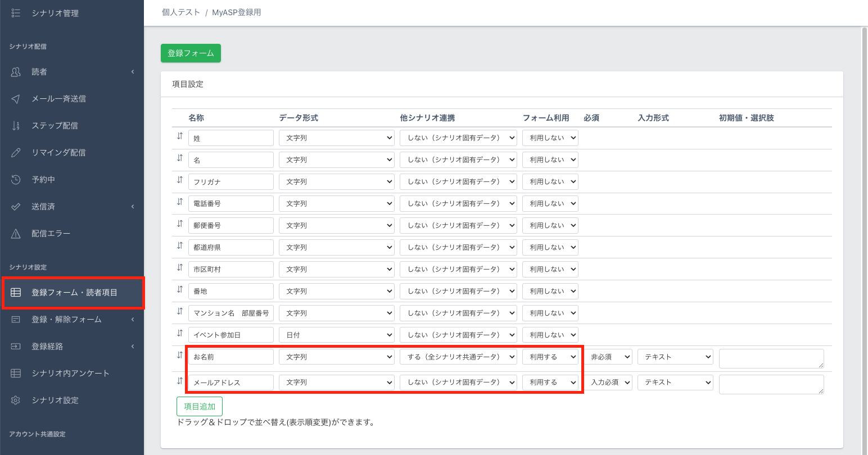Click the clock icon for 予約中

pos(16,180)
